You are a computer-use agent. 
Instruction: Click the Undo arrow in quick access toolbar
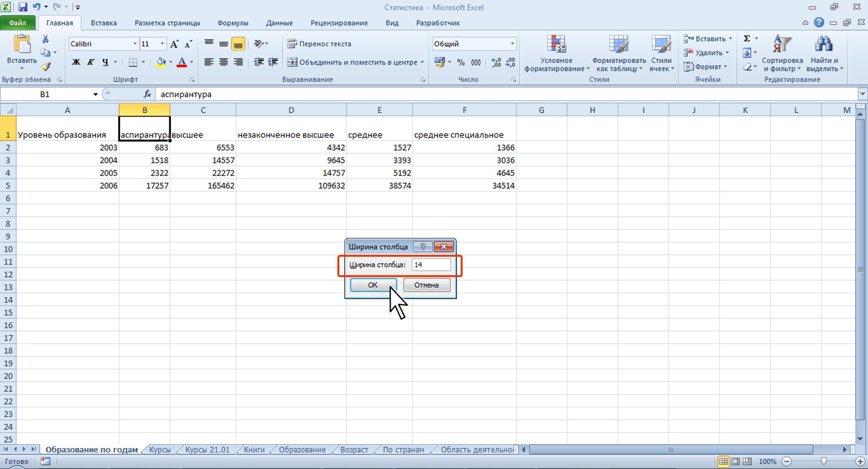tap(37, 8)
